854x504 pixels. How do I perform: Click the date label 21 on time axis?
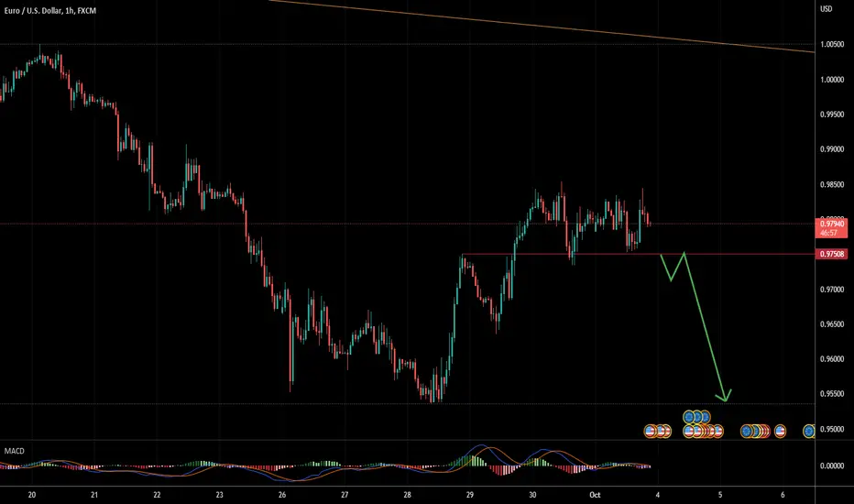pos(94,495)
